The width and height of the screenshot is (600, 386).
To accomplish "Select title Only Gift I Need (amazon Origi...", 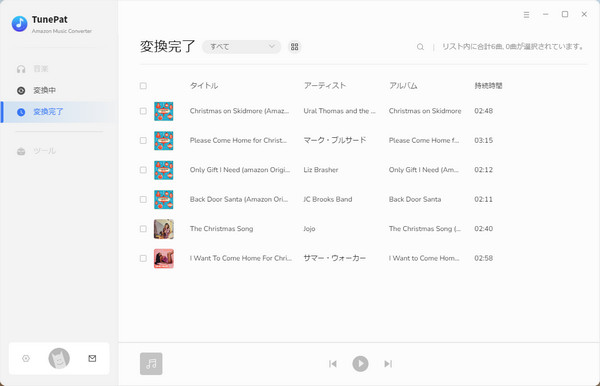I will [240, 170].
